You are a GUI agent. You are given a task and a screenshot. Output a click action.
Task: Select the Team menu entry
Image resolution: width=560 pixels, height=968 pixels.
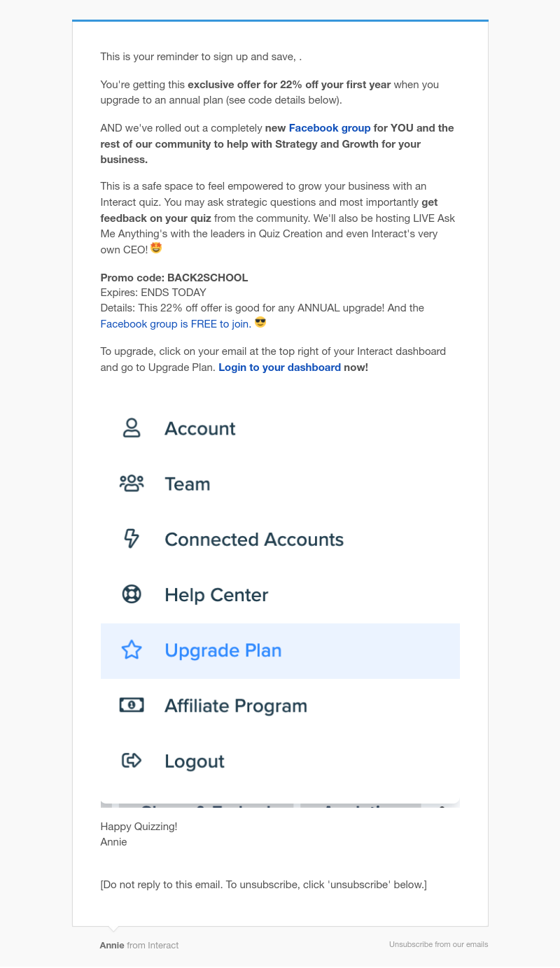[x=280, y=484]
